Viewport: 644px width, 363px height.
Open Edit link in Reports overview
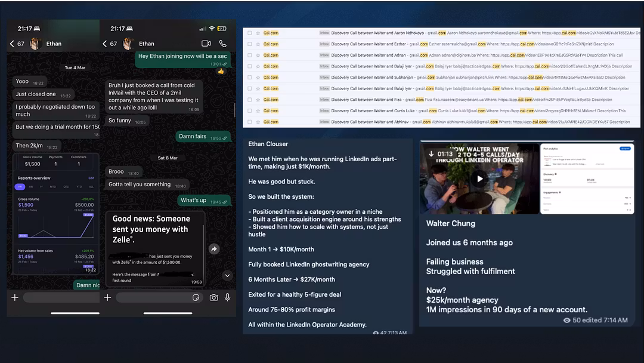(91, 178)
